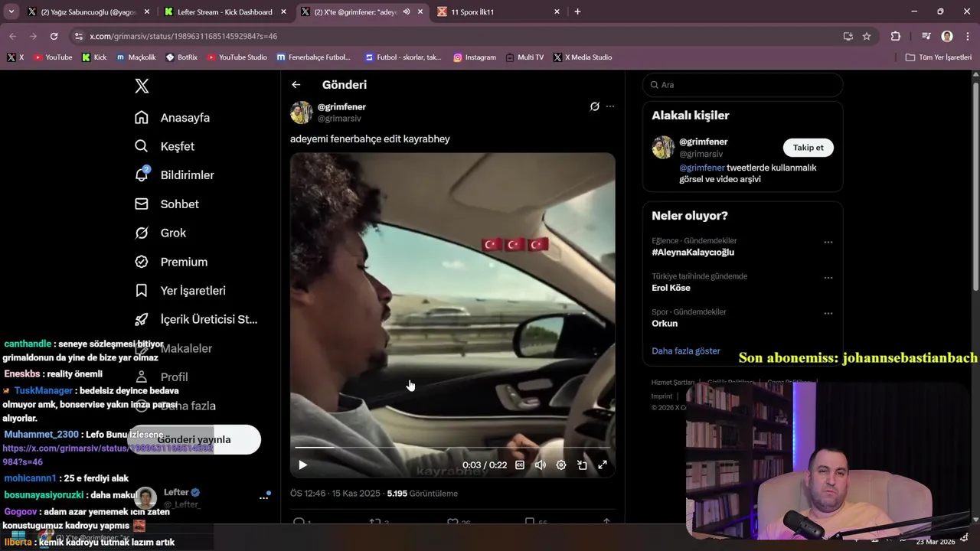Switch to Lefter Stream Kick Dashboard tab
The image size is (980, 551).
point(224,12)
